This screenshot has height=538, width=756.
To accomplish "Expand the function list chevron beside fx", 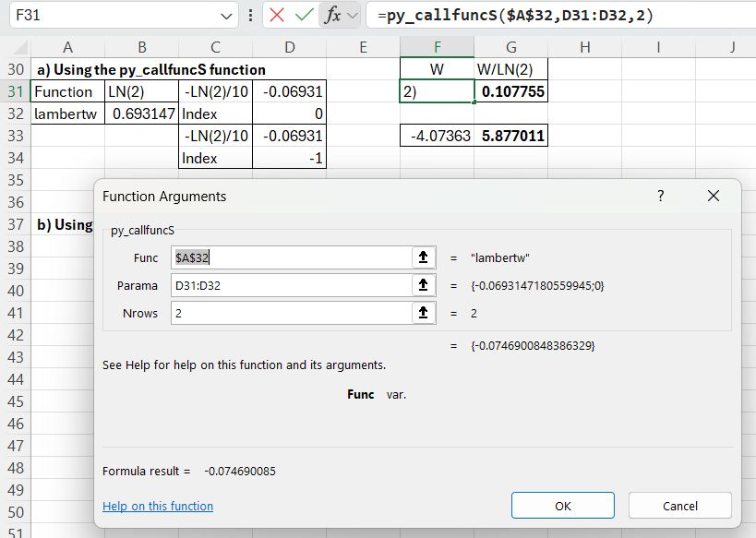I will (352, 16).
